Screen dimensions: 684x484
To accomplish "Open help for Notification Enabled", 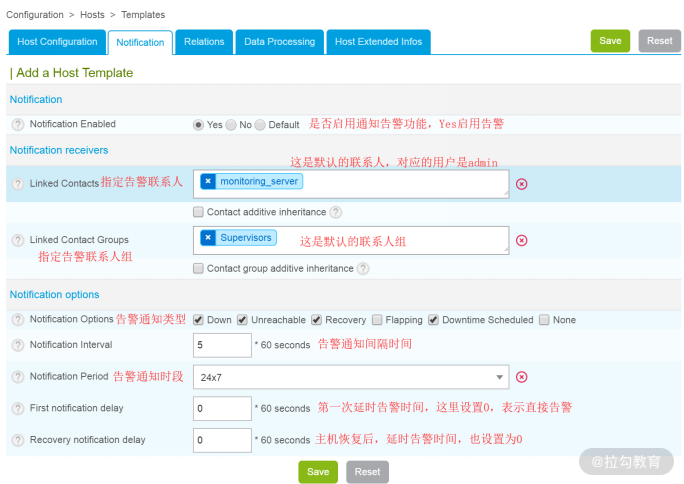I will click(x=18, y=125).
